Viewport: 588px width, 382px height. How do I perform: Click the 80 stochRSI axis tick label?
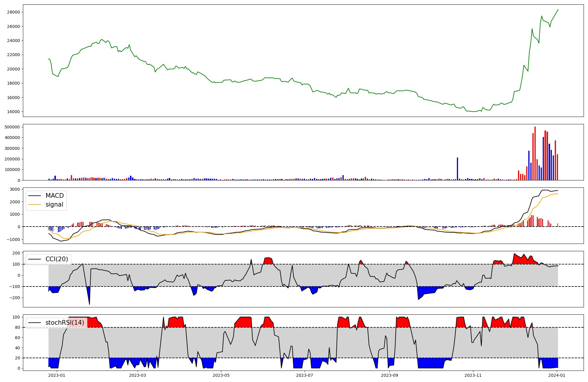point(18,327)
